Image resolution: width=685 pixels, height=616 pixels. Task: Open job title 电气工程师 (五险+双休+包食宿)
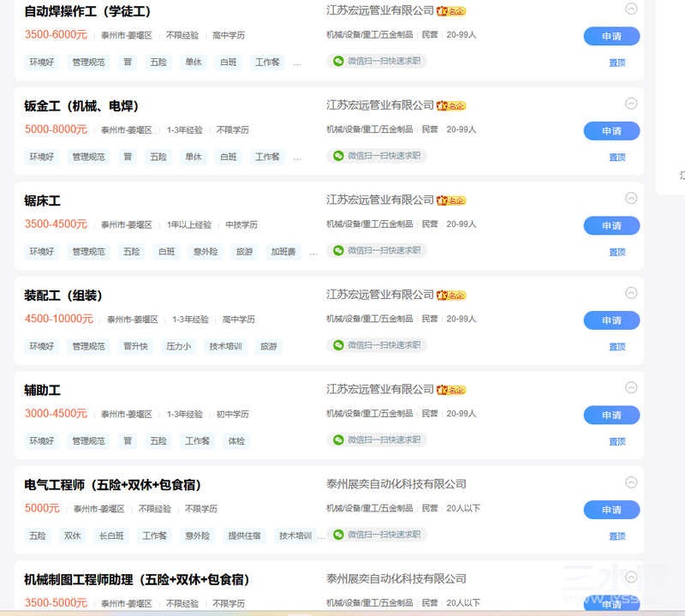(x=113, y=485)
